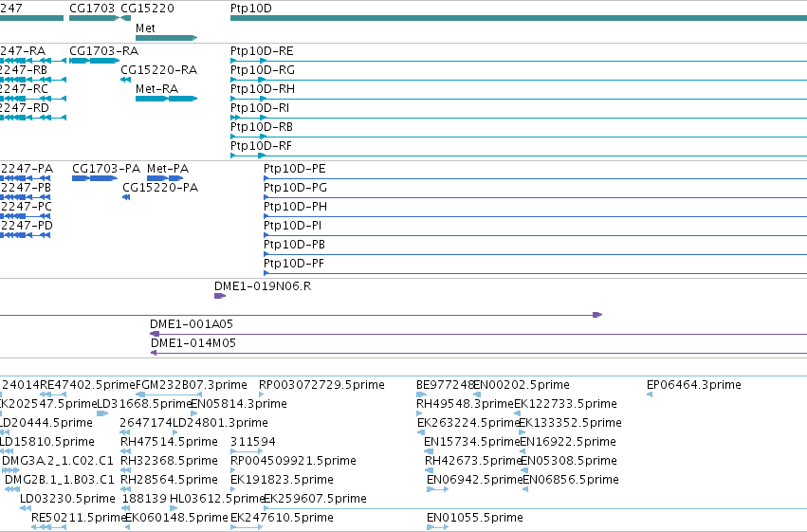Click the EN15734.5prime EST label
This screenshot has height=532, width=807.
(471, 442)
